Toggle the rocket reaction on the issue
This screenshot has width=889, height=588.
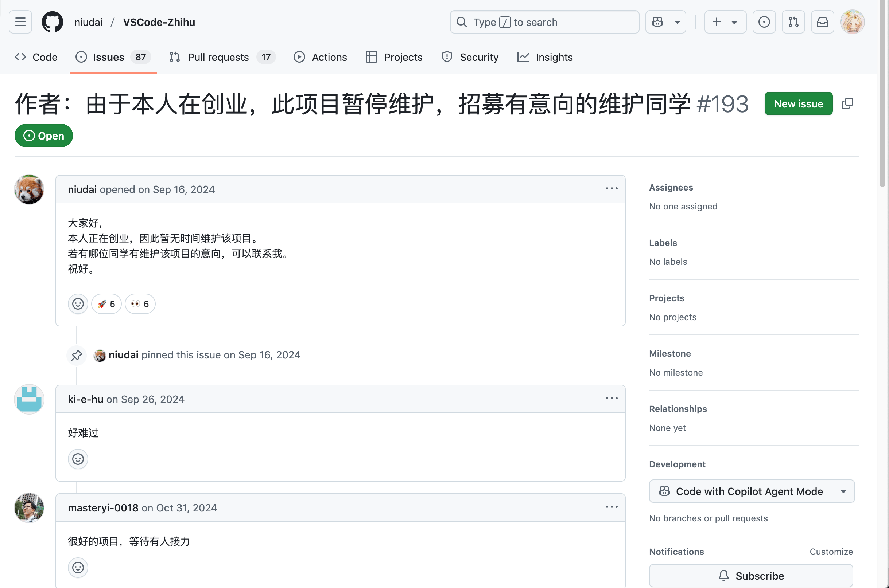(x=106, y=304)
